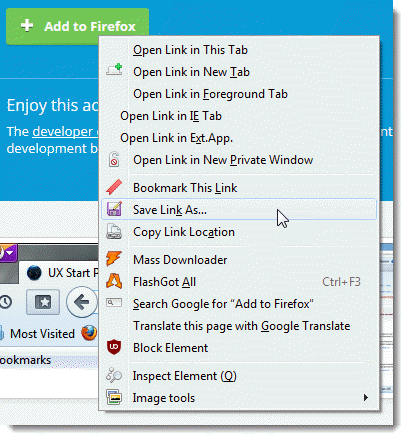The height and width of the screenshot is (440, 408).
Task: Click the red bookmark ribbon icon
Action: [114, 187]
